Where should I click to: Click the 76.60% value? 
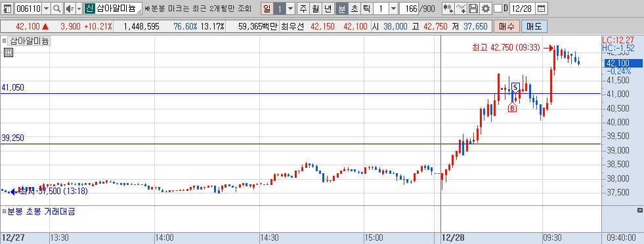(x=185, y=27)
